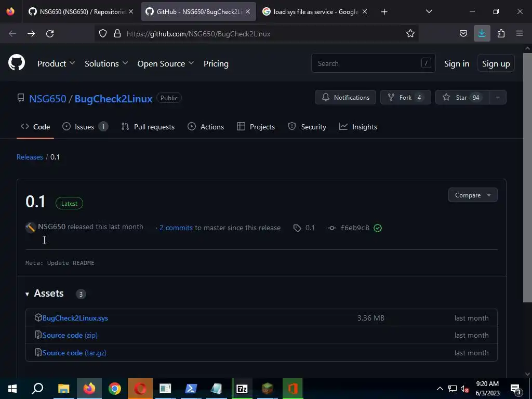Open the Firefox extensions icon

coord(501,33)
